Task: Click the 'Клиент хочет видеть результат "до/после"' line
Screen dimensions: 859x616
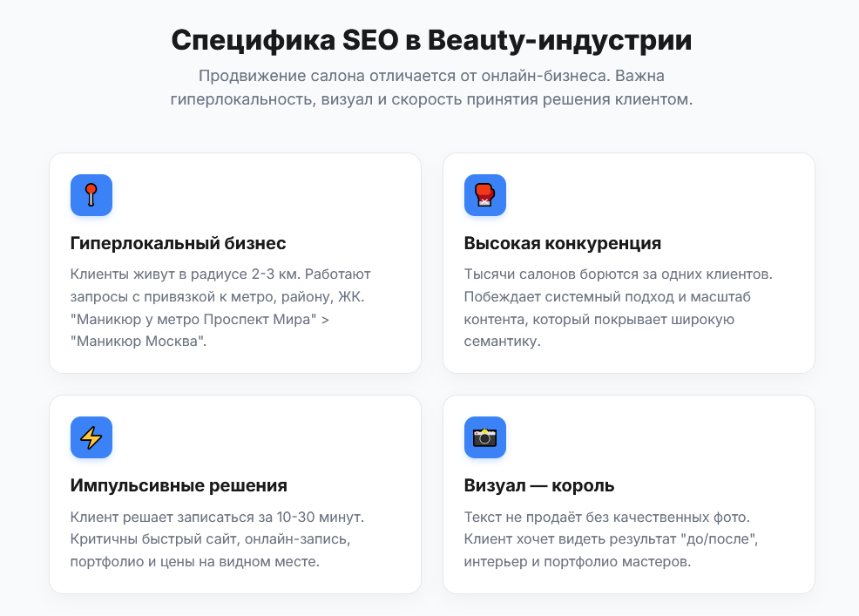Action: point(611,539)
